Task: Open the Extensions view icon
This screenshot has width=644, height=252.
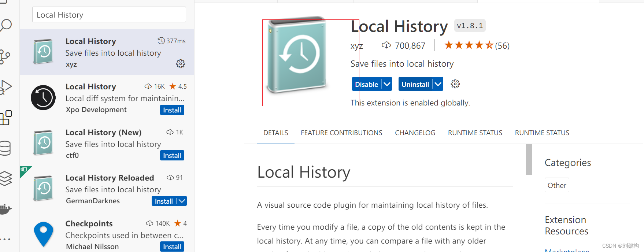Action: (x=5, y=118)
